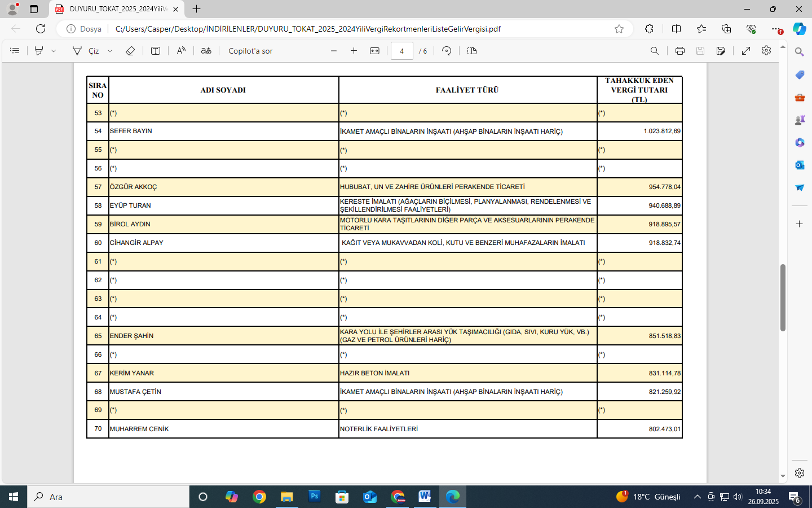812x508 pixels.
Task: Select the highlighter tool
Action: pos(39,51)
